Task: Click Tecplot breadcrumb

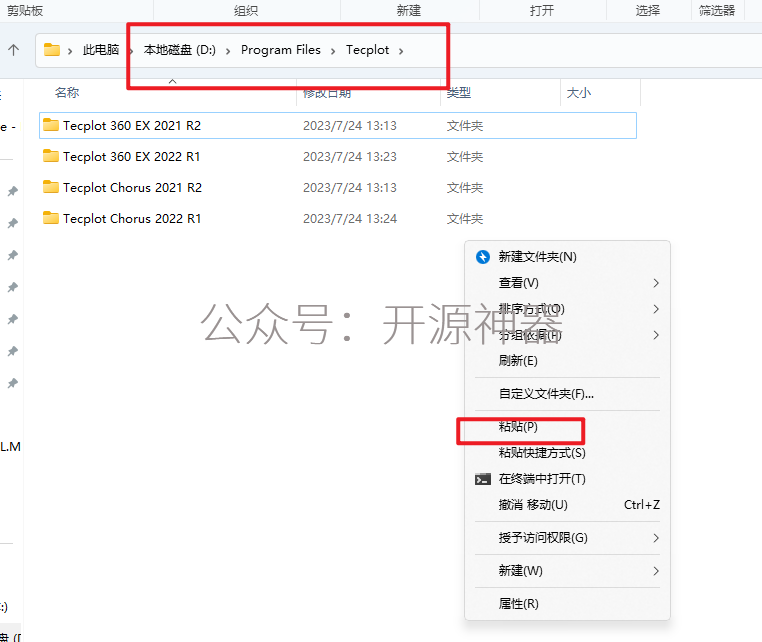Action: [367, 50]
